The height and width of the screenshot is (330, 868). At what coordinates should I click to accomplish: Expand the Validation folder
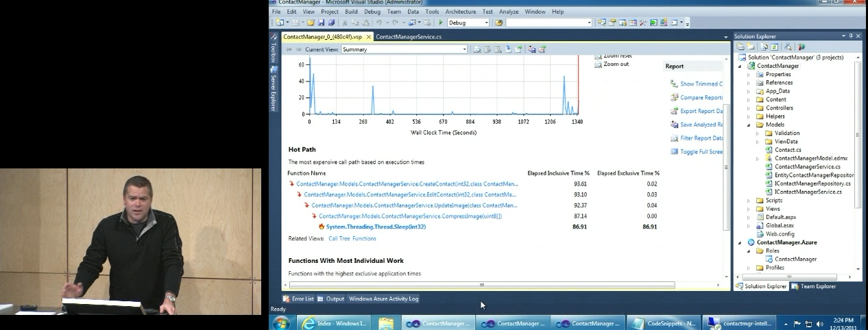click(x=758, y=133)
